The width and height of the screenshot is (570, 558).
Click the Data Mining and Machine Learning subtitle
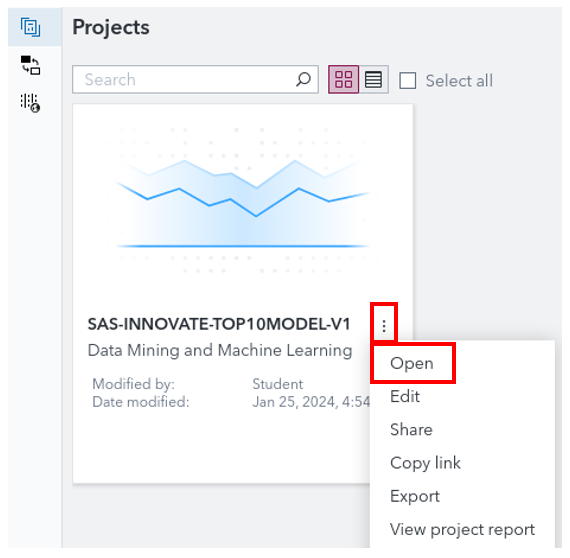pos(220,350)
